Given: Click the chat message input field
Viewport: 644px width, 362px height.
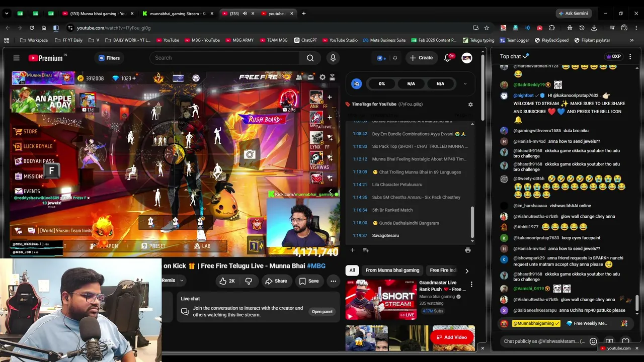Looking at the screenshot, I should [544, 341].
